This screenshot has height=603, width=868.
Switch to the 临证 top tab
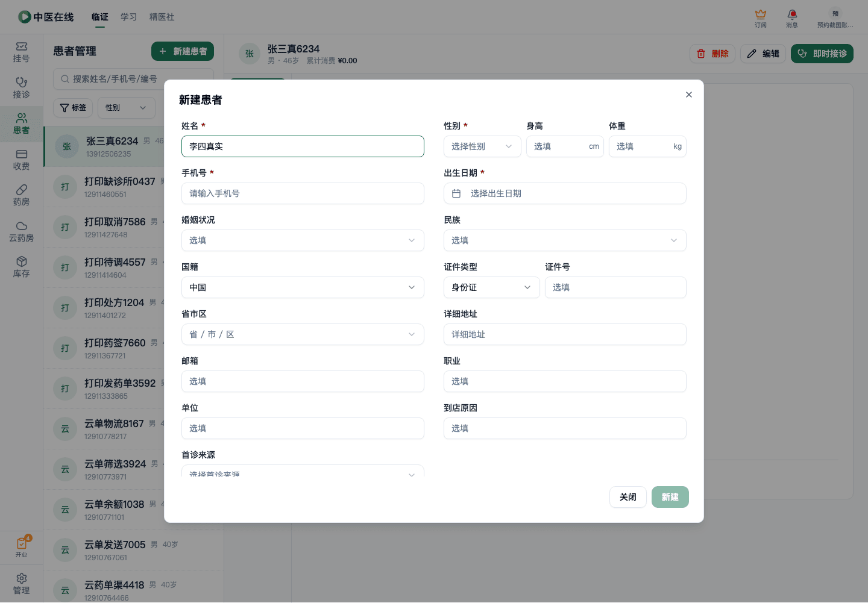(x=100, y=17)
